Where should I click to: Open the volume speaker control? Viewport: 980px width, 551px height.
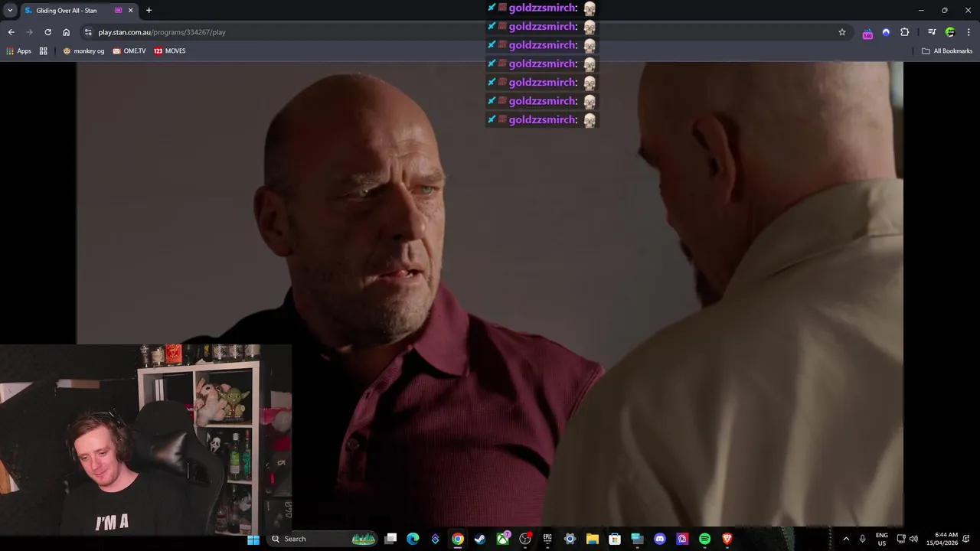click(x=913, y=539)
